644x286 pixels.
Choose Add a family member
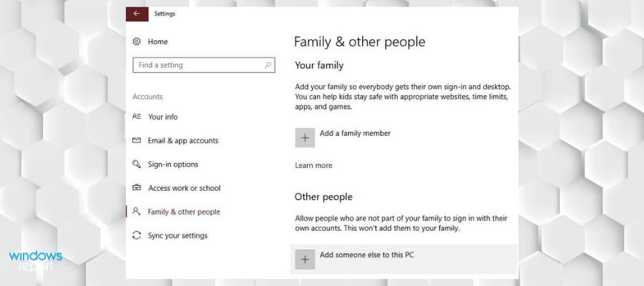pyautogui.click(x=355, y=134)
